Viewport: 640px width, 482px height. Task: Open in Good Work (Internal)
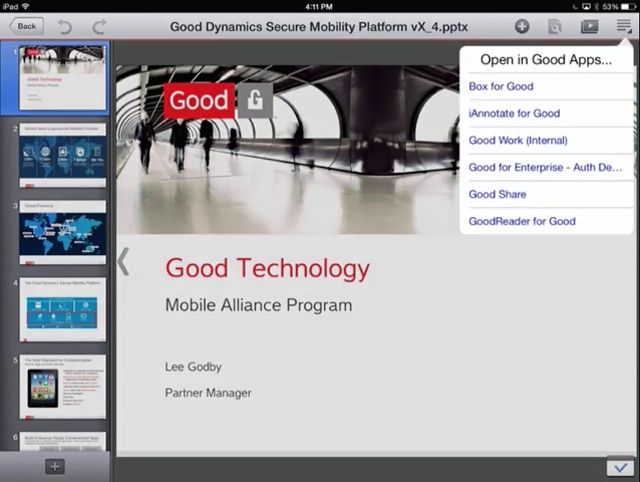[x=546, y=140]
